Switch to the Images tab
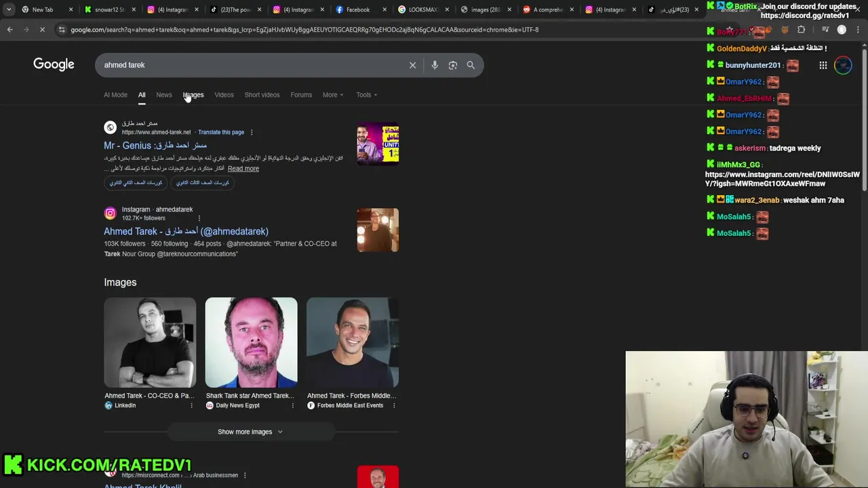 click(x=193, y=95)
